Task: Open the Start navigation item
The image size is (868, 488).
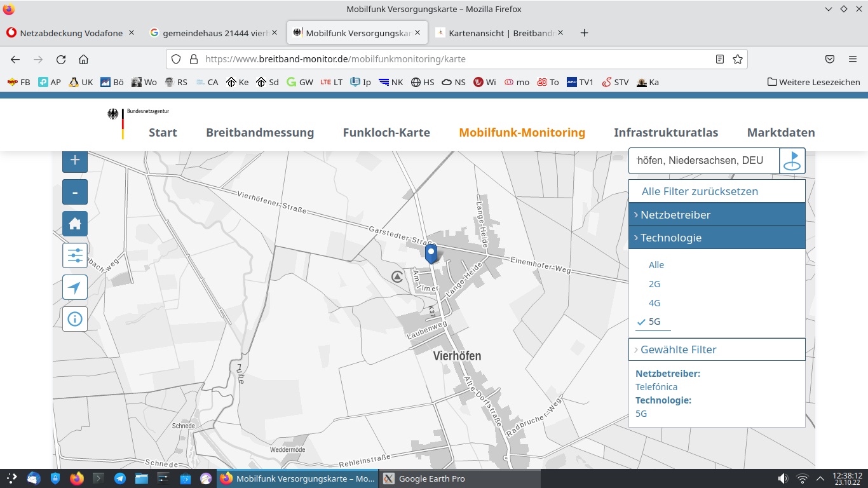Action: (163, 133)
